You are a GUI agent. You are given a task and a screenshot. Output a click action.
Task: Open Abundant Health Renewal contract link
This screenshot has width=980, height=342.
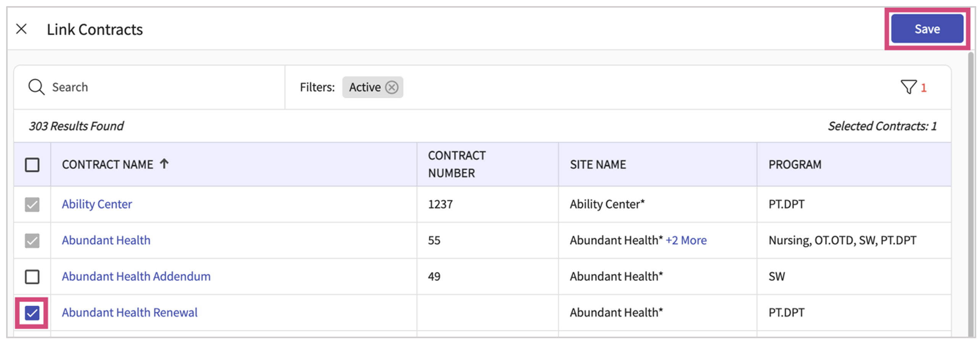129,313
